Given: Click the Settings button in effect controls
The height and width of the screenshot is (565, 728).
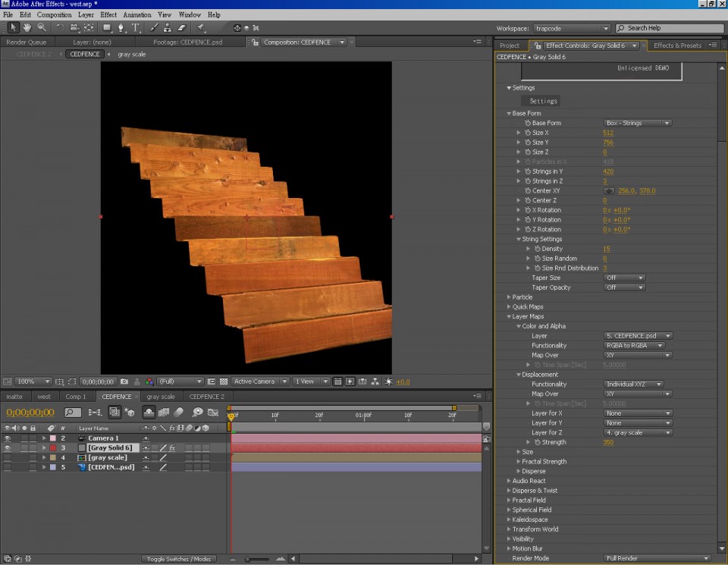Looking at the screenshot, I should pos(543,101).
